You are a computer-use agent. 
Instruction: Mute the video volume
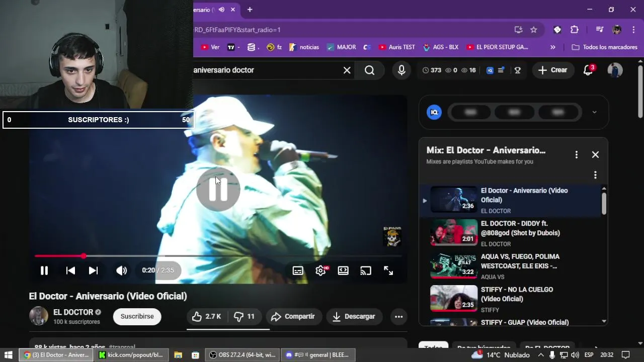[121, 270]
